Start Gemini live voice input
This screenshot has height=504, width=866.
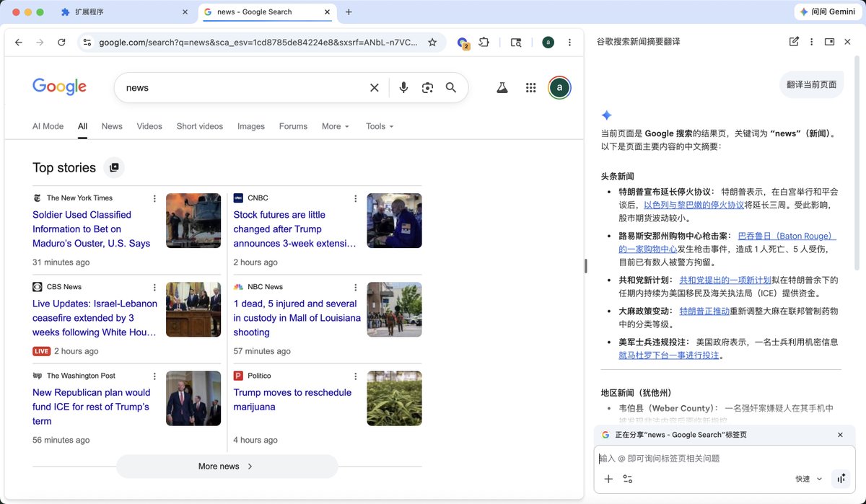click(841, 479)
